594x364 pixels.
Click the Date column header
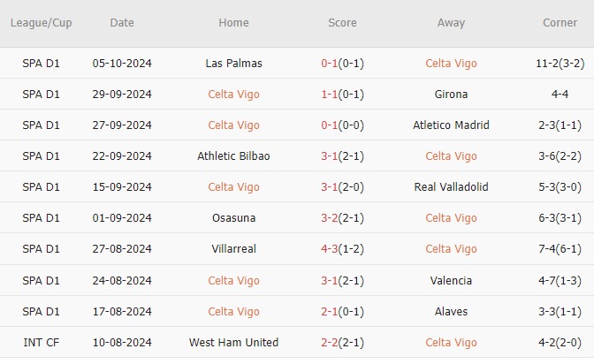123,23
